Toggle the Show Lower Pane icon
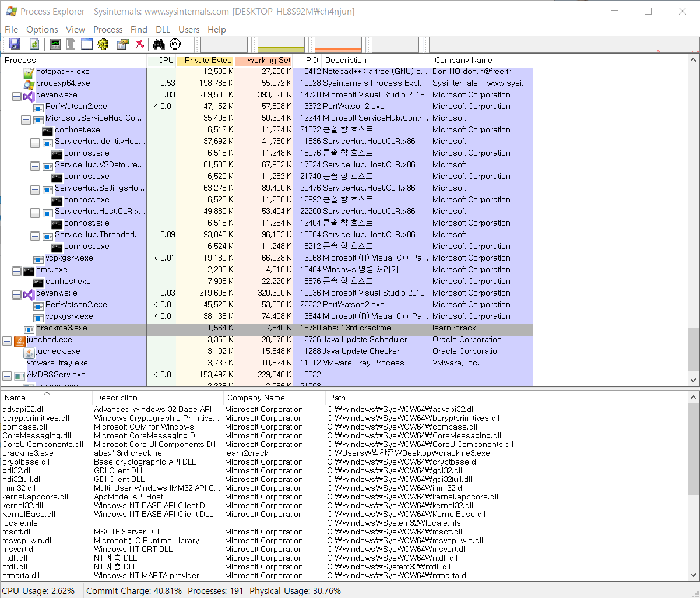The image size is (700, 598). tap(87, 44)
